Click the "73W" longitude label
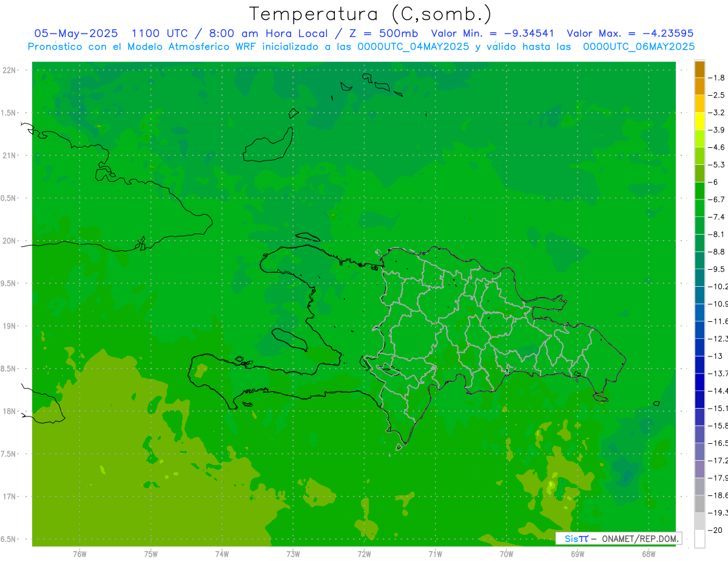Image resolution: width=728 pixels, height=562 pixels. coord(293,554)
